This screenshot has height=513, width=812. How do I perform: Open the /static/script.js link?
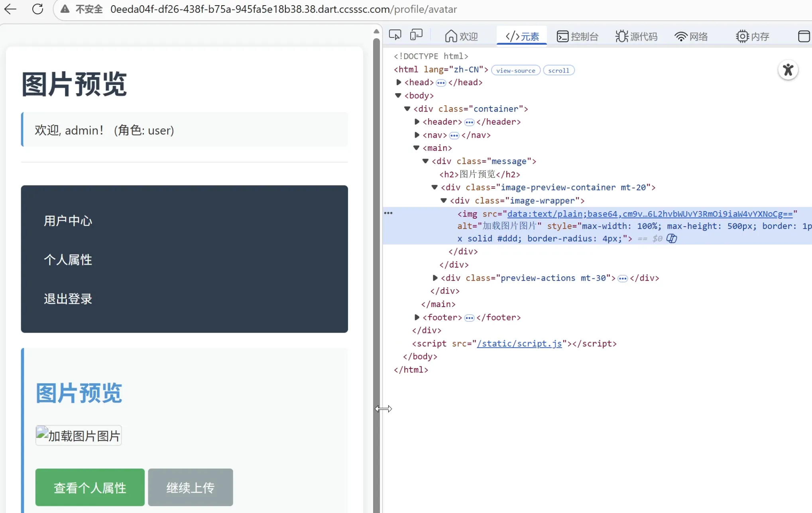519,343
